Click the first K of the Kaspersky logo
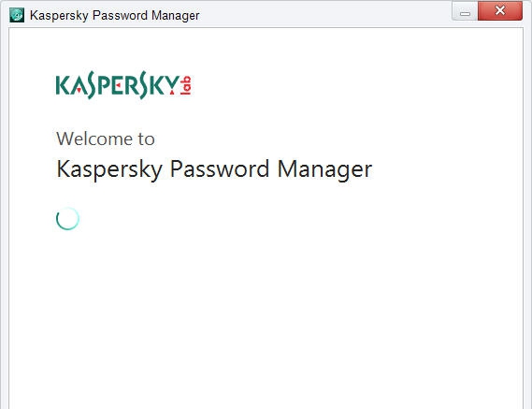 coord(63,85)
